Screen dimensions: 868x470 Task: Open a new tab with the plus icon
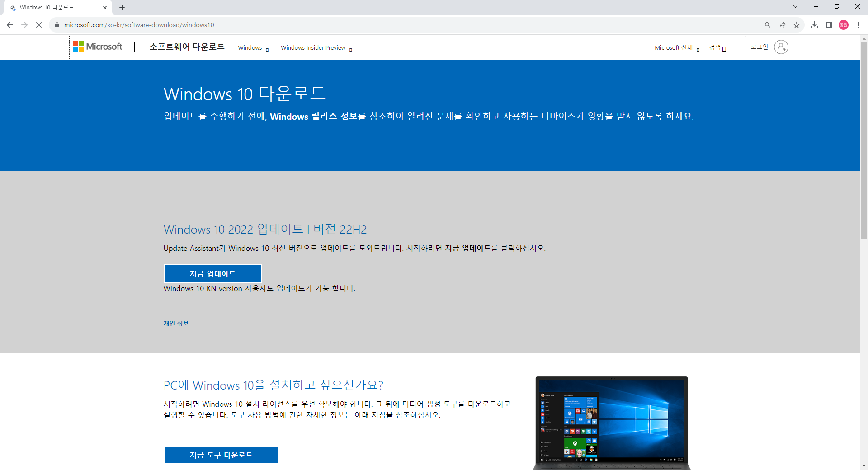[x=122, y=8]
